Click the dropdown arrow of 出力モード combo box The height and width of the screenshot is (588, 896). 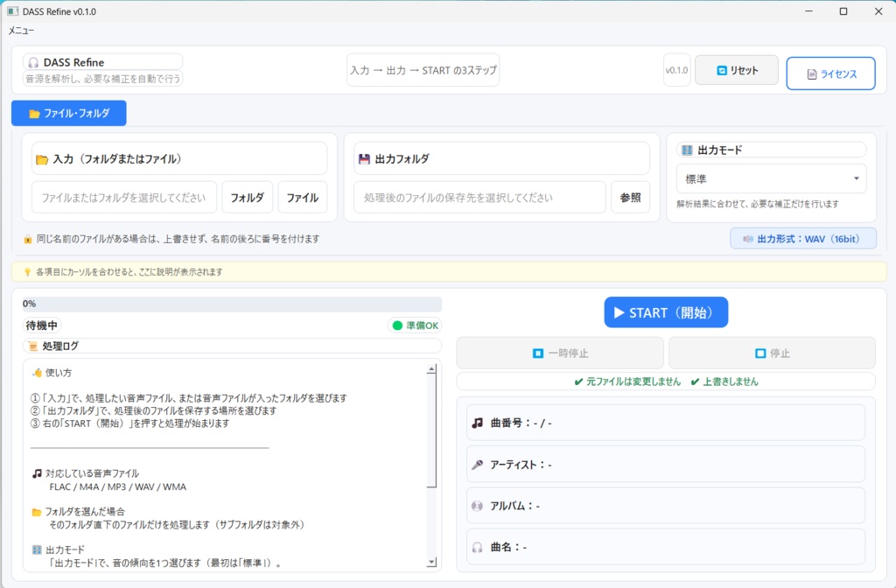tap(856, 178)
